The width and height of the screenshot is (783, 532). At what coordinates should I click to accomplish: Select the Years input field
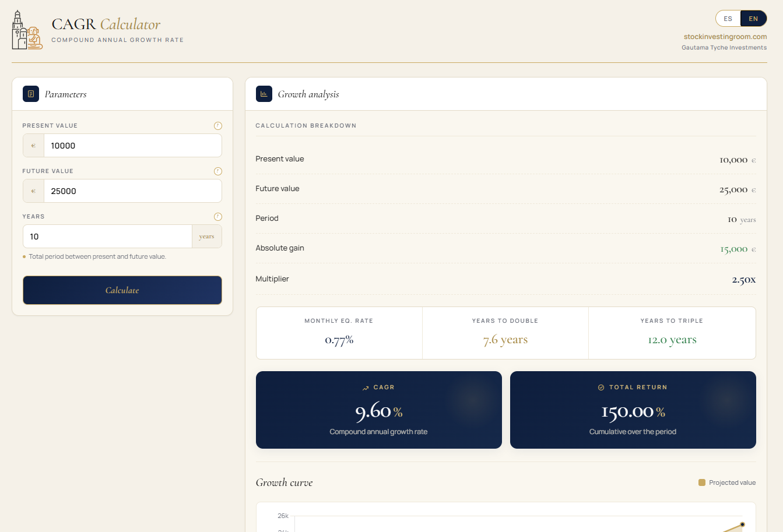point(108,237)
